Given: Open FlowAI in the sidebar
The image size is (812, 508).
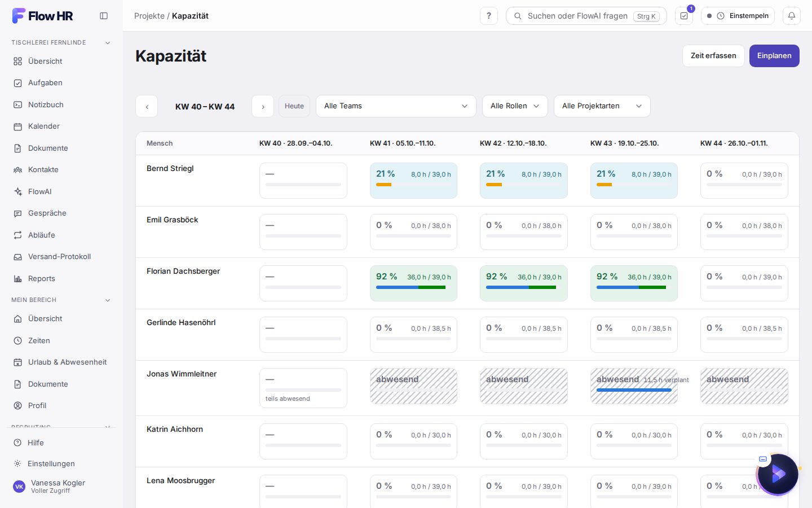Looking at the screenshot, I should point(61,191).
